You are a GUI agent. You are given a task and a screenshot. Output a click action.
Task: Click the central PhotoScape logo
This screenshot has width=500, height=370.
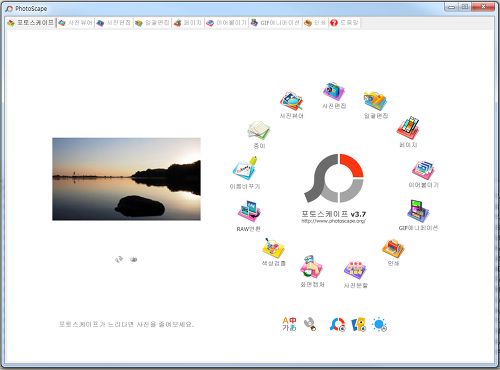334,178
